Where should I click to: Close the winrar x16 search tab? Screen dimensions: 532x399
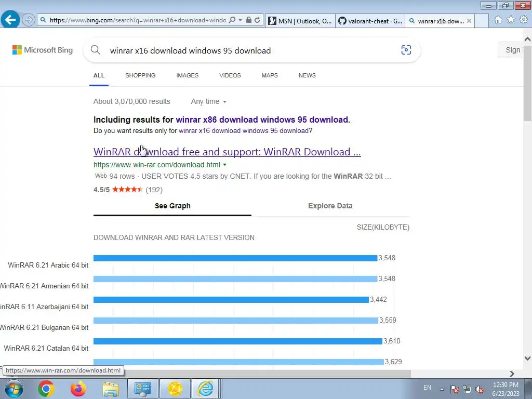pos(469,21)
